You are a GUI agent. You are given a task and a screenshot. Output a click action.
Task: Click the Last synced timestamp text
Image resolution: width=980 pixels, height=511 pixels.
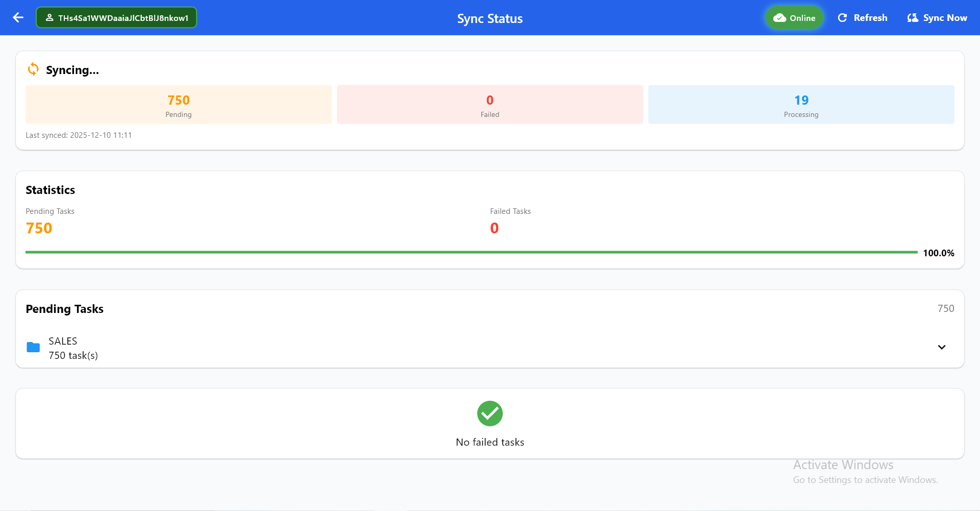tap(79, 135)
